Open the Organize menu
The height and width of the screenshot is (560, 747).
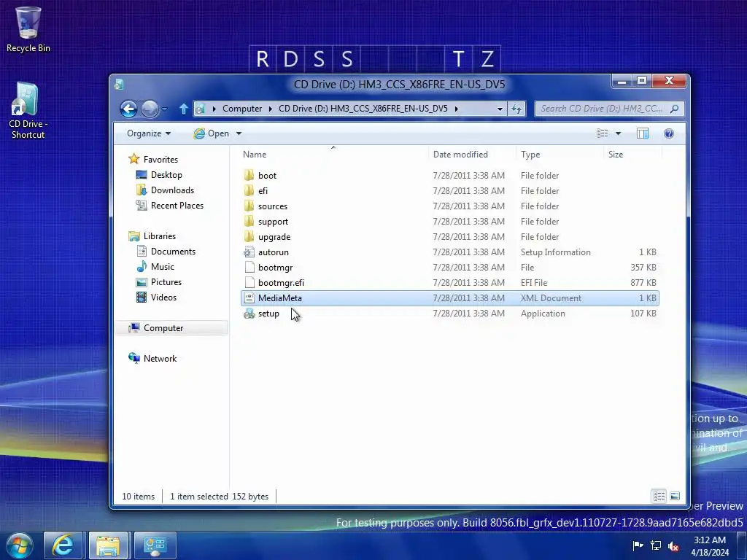pos(149,133)
